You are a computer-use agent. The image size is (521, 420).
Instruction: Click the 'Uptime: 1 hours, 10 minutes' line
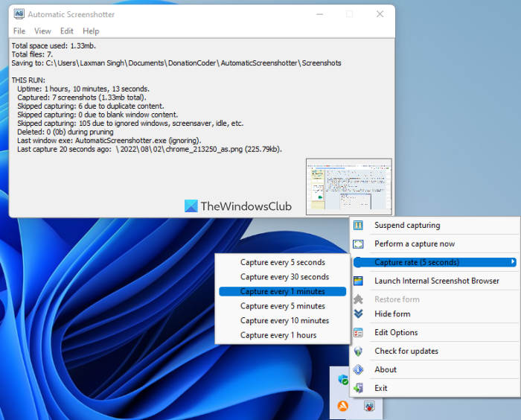pos(83,89)
